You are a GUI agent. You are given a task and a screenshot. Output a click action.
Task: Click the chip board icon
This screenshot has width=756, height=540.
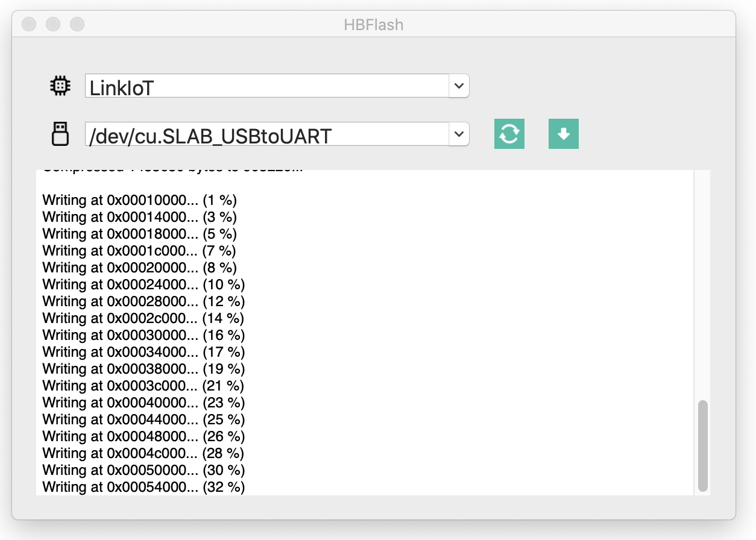60,86
